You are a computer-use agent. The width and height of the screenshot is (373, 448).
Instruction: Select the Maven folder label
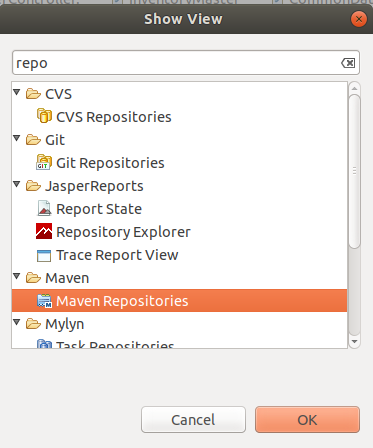pos(67,278)
